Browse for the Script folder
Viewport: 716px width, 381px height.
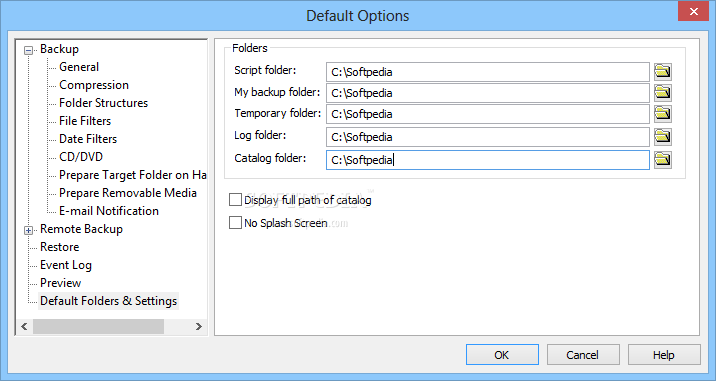tap(663, 72)
